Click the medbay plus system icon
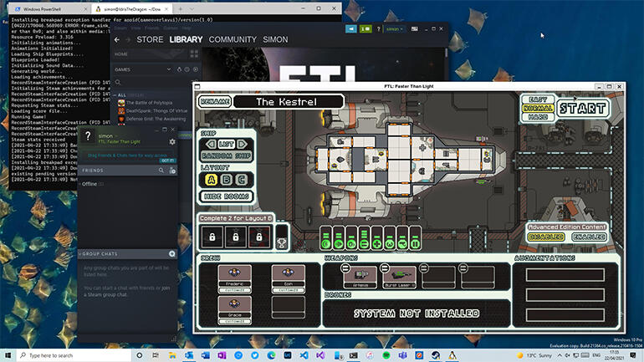The width and height of the screenshot is (644, 362). tap(376, 243)
